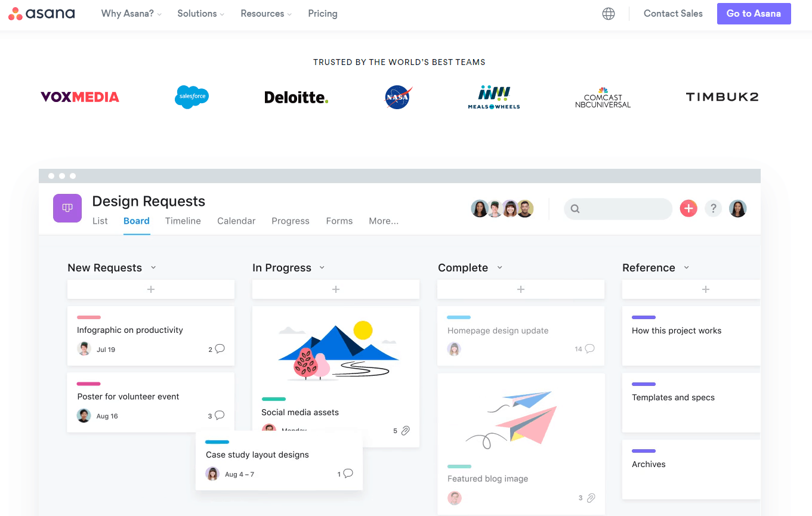Add a task to New Requests column
Screen dimensions: 812x516
(151, 289)
